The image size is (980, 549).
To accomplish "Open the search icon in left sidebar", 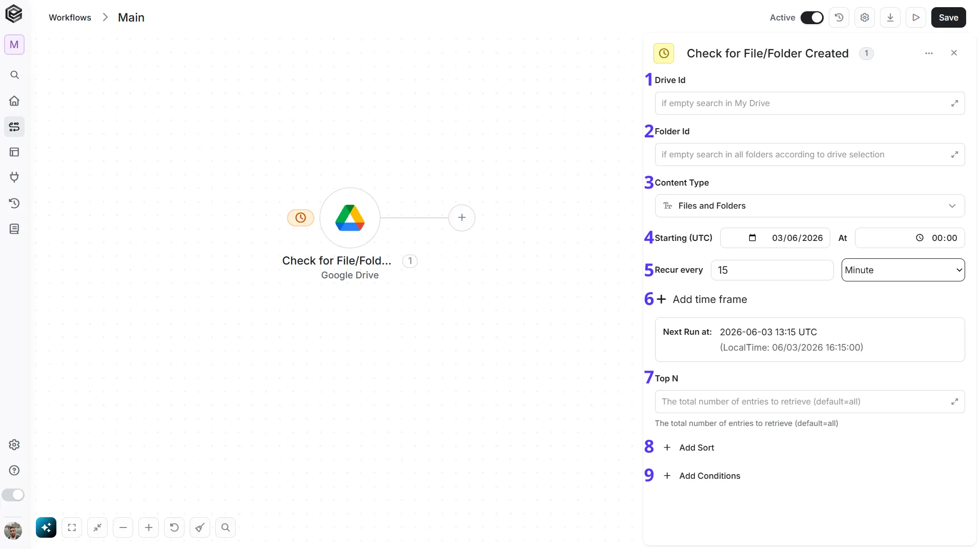I will [x=14, y=75].
